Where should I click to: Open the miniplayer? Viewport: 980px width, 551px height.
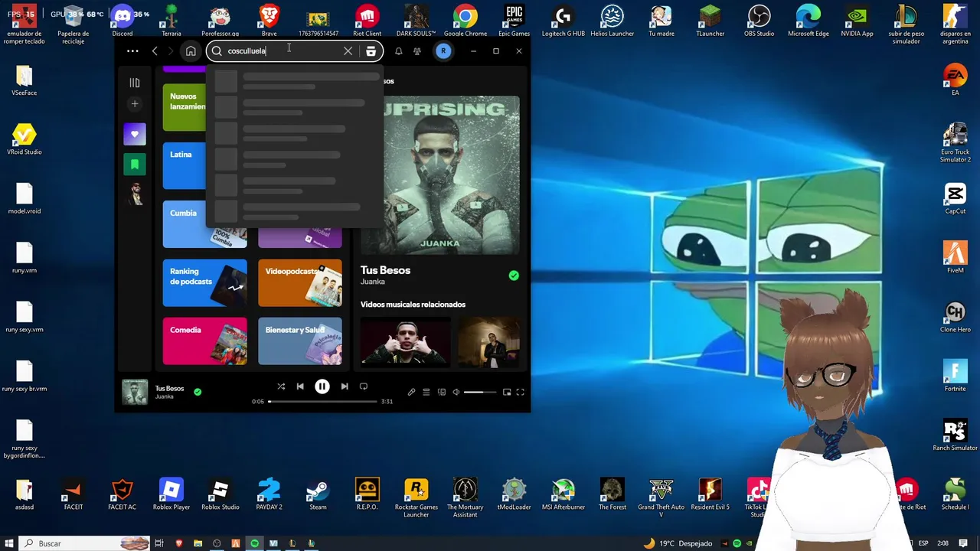coord(507,393)
